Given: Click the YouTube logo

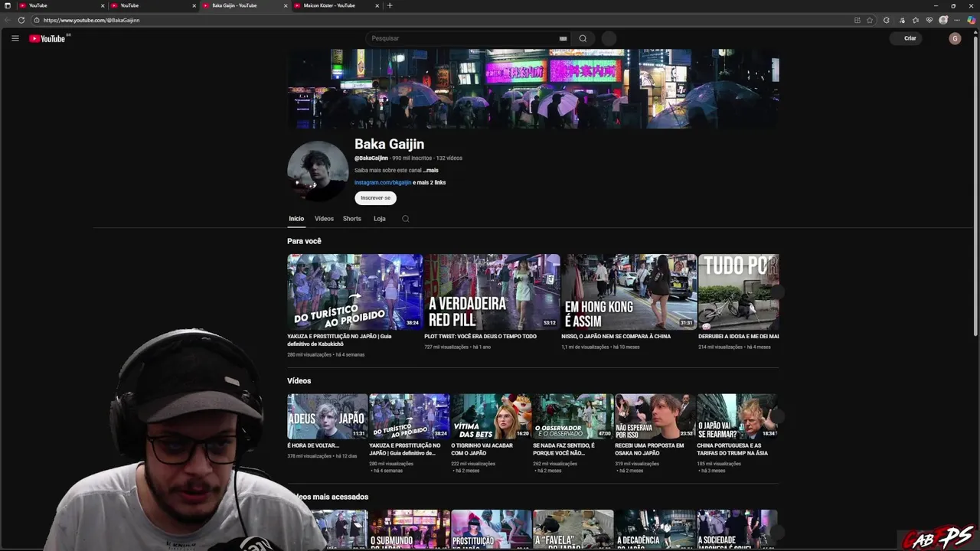Looking at the screenshot, I should [x=47, y=38].
